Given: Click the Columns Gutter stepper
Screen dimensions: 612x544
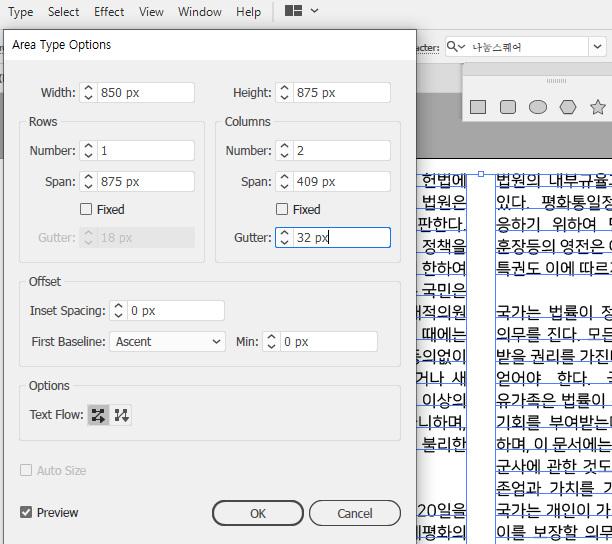Looking at the screenshot, I should 285,238.
